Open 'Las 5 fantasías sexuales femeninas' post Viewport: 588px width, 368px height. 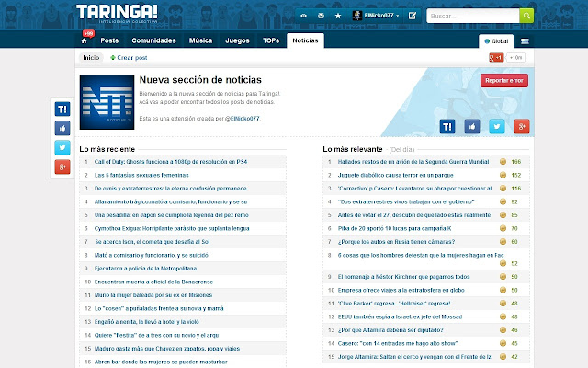coord(141,175)
